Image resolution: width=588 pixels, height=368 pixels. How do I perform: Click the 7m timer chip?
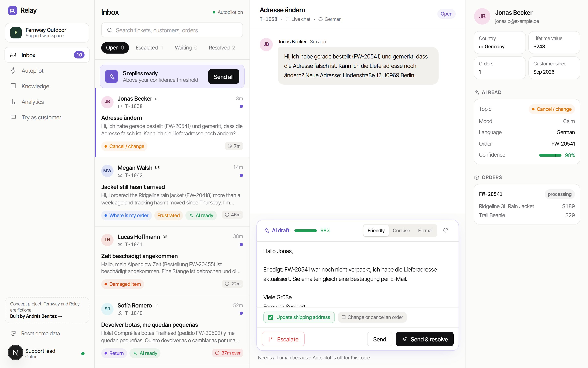pos(234,146)
